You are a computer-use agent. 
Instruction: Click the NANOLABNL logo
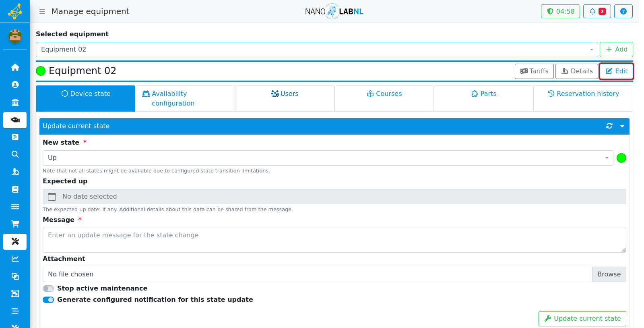pyautogui.click(x=334, y=11)
